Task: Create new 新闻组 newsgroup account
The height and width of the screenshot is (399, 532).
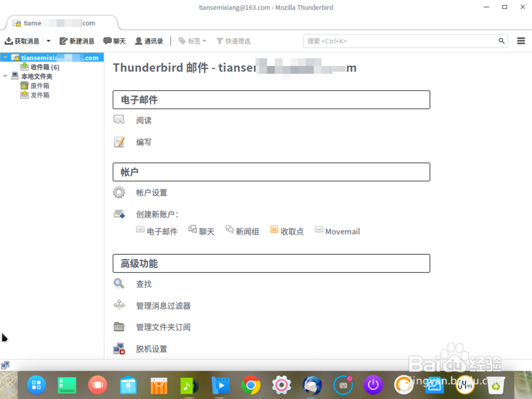Action: coord(242,231)
